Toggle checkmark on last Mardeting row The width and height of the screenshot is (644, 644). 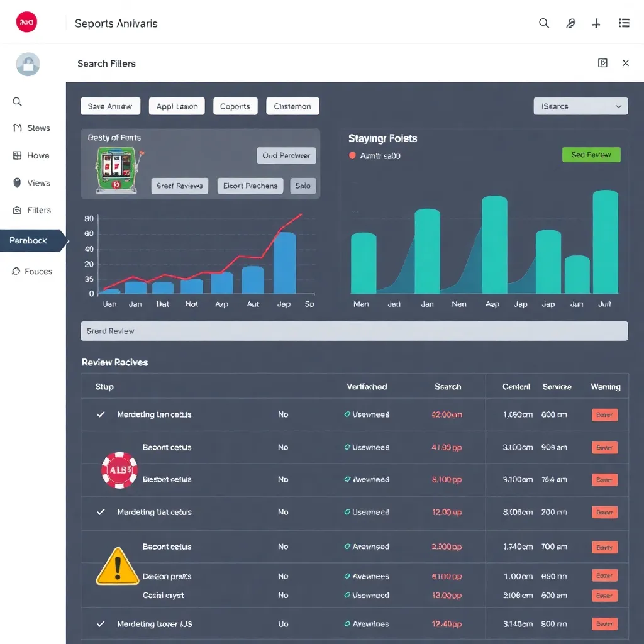[x=101, y=624]
